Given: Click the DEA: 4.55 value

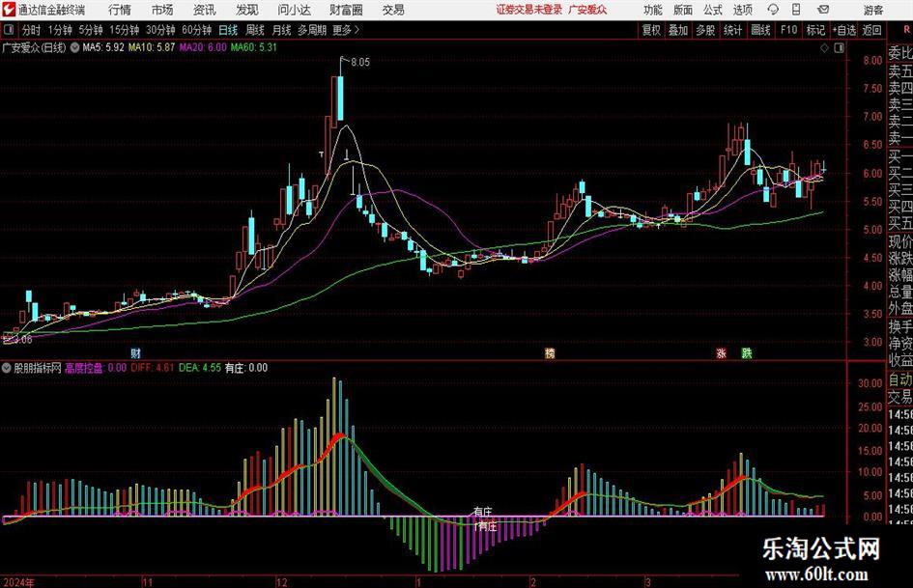Looking at the screenshot, I should (x=200, y=368).
